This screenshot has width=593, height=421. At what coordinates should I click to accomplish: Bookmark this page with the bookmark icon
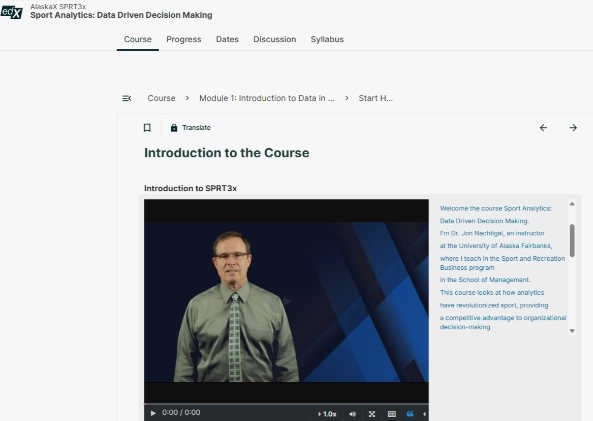coord(147,128)
